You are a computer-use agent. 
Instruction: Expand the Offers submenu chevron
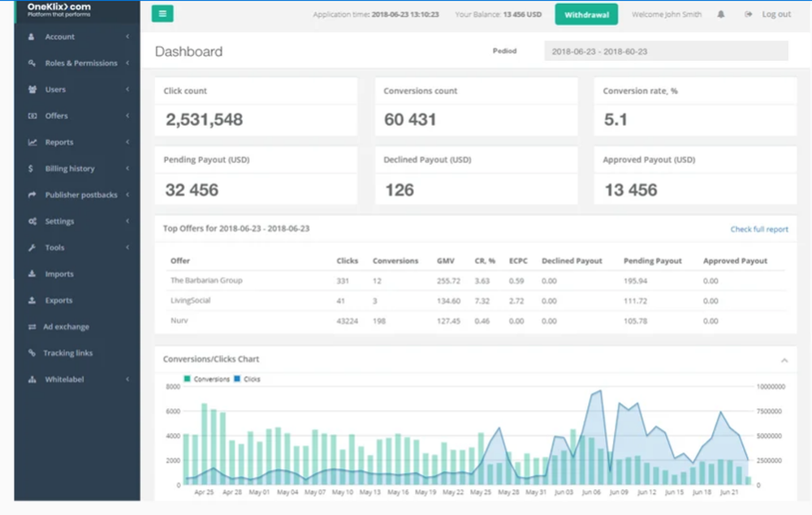[127, 115]
